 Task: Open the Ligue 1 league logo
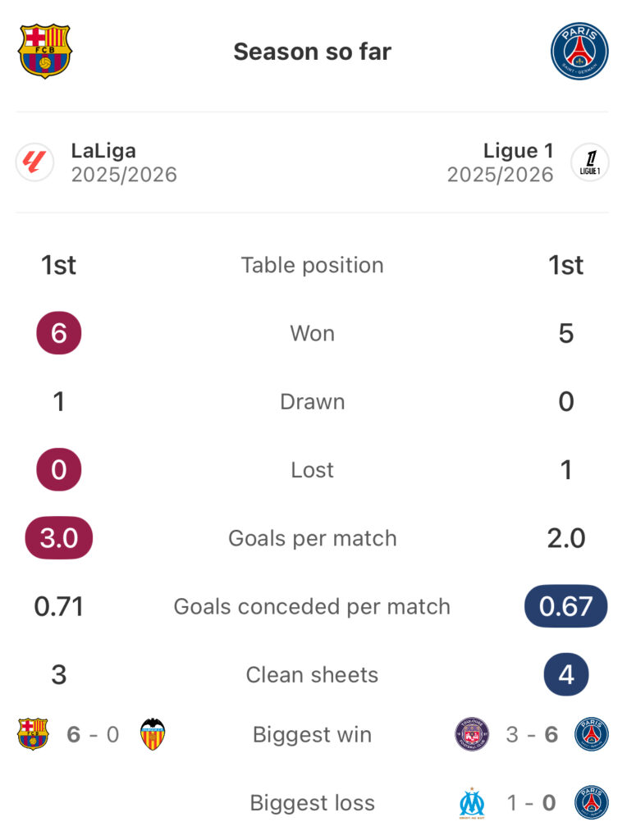pyautogui.click(x=589, y=162)
